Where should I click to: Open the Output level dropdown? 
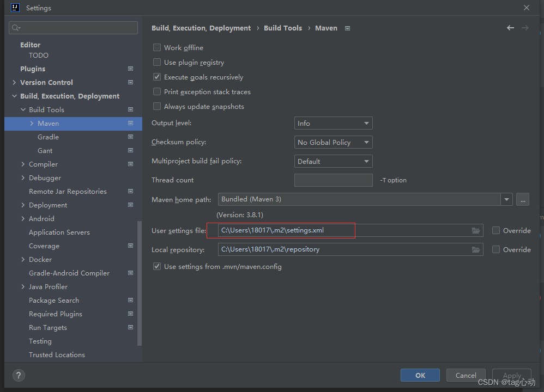pos(334,123)
